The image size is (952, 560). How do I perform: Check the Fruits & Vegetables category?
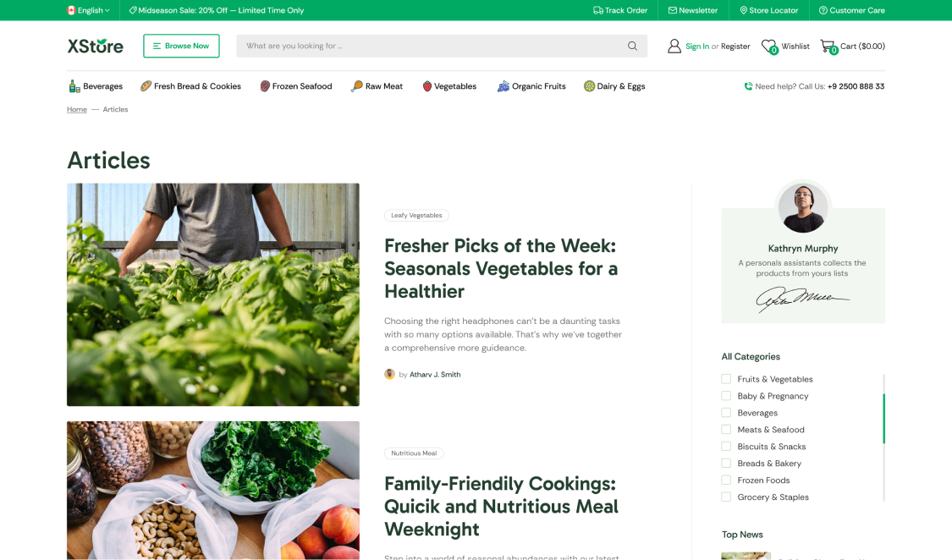coord(726,379)
